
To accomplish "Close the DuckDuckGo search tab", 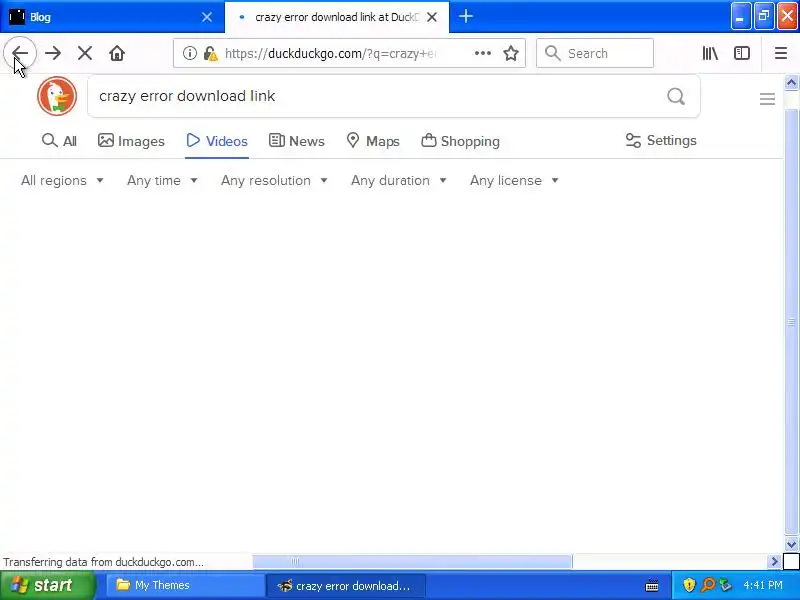I will [432, 17].
